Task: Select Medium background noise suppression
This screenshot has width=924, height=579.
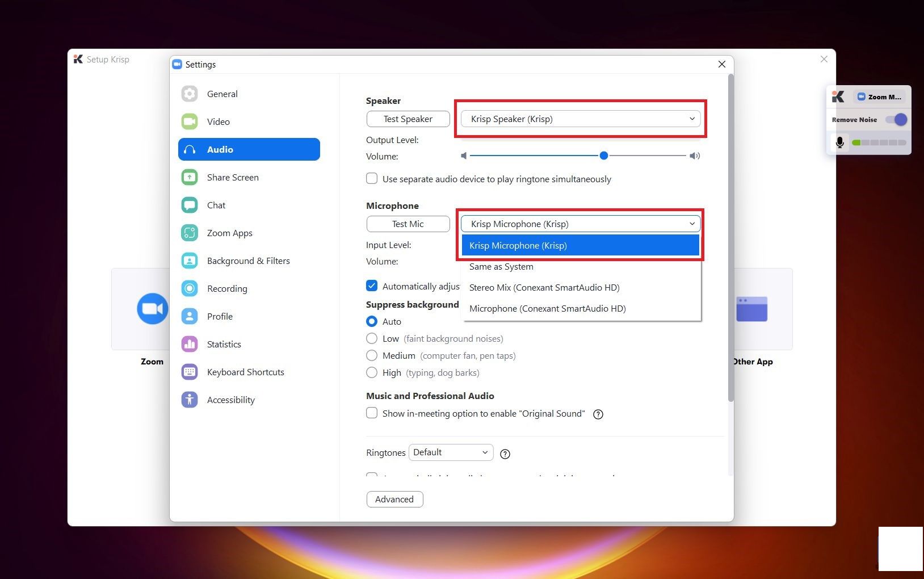Action: click(372, 355)
